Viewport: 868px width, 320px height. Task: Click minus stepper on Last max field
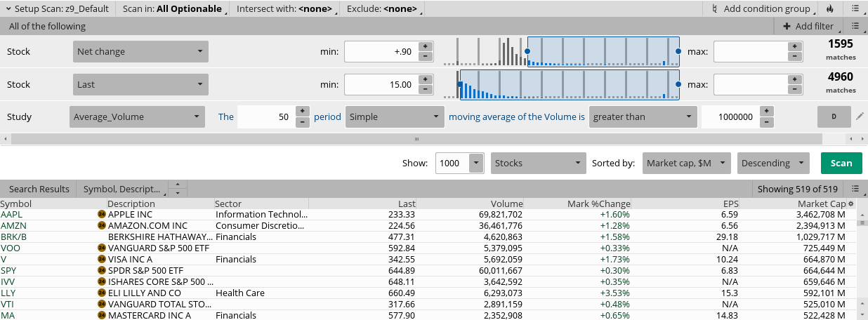794,89
